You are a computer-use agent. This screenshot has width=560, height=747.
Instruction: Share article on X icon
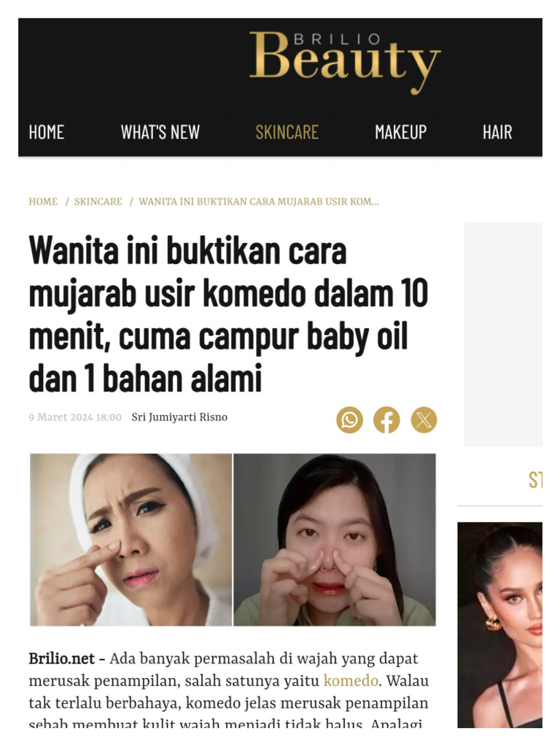424,419
